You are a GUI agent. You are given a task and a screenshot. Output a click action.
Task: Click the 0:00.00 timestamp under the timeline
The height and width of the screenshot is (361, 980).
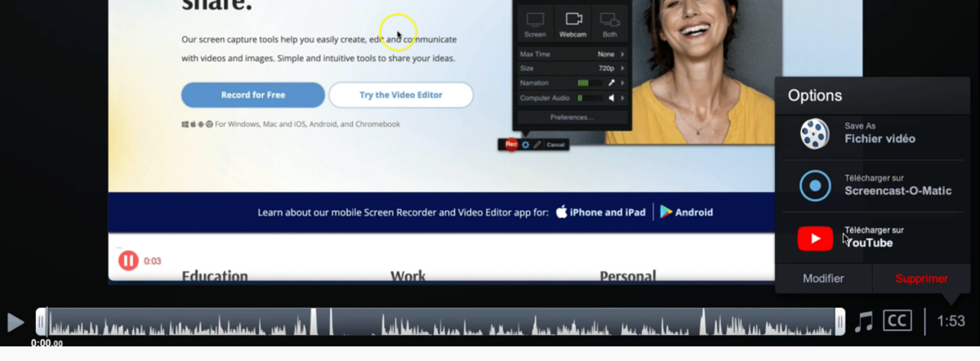click(x=47, y=344)
